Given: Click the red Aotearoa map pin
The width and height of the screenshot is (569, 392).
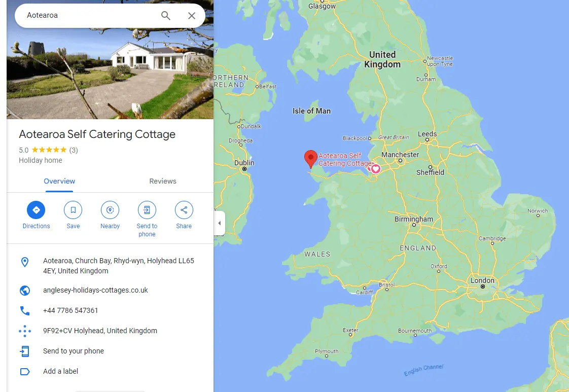Looking at the screenshot, I should tap(311, 159).
